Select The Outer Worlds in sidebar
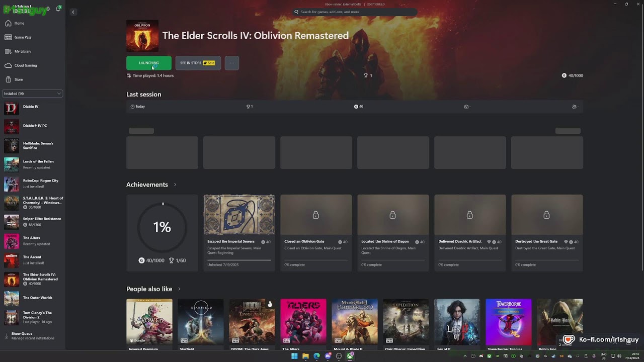The height and width of the screenshot is (362, 644). (33, 298)
